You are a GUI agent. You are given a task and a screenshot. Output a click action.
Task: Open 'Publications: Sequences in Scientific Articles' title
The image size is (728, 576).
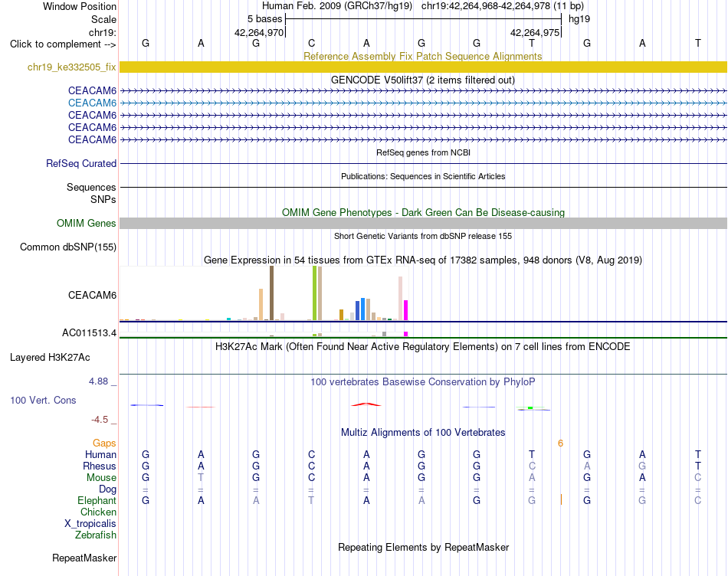click(423, 176)
